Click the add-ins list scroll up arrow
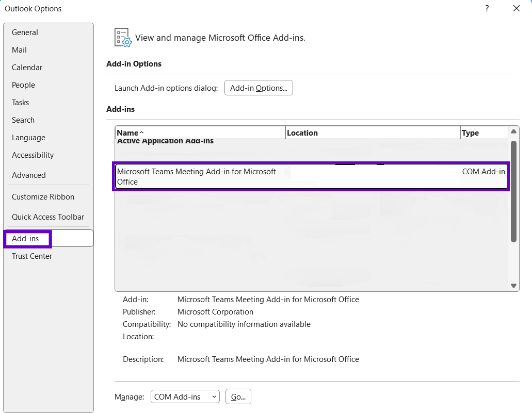Screen dimensions: 532x414 [x=513, y=131]
